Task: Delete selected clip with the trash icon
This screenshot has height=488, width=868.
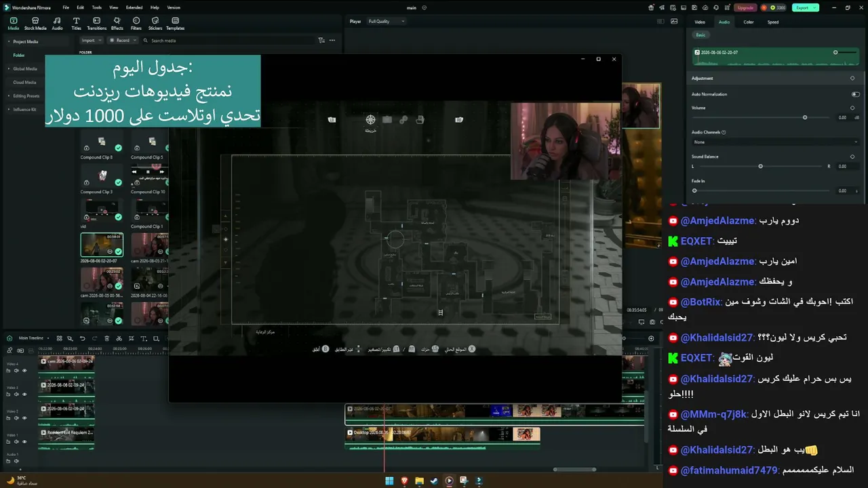Action: click(x=106, y=338)
